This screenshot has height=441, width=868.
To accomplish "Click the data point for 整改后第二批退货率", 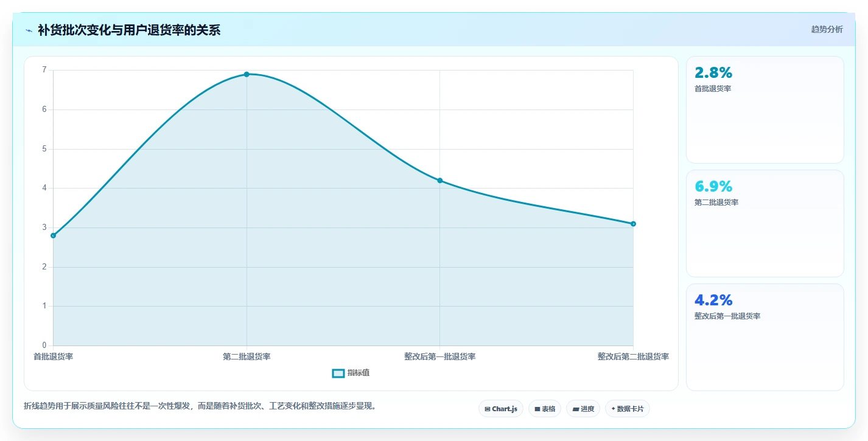I will [633, 224].
